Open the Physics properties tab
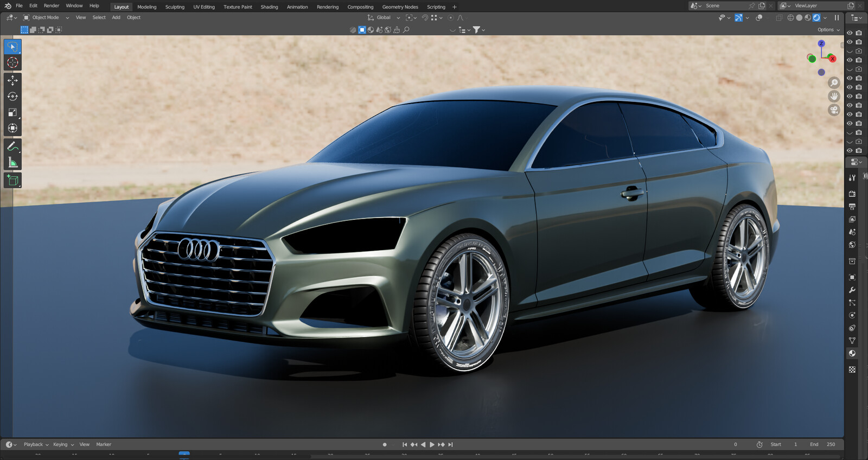This screenshot has height=460, width=868. [x=852, y=315]
